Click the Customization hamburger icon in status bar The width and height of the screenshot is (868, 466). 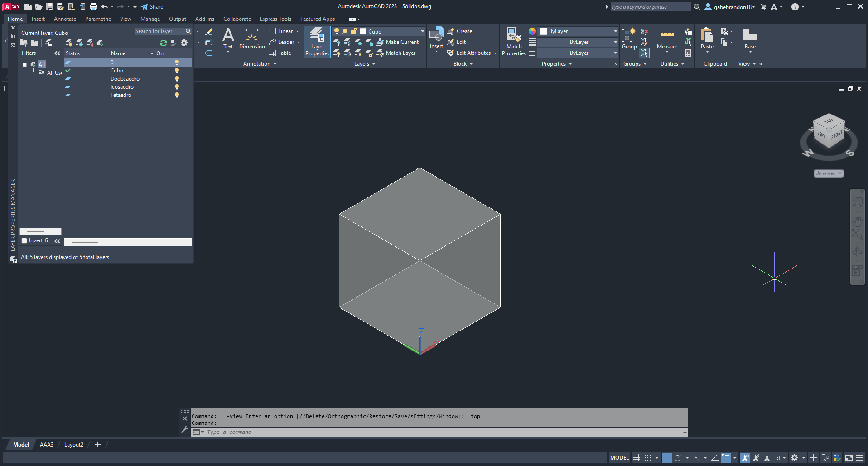point(860,458)
